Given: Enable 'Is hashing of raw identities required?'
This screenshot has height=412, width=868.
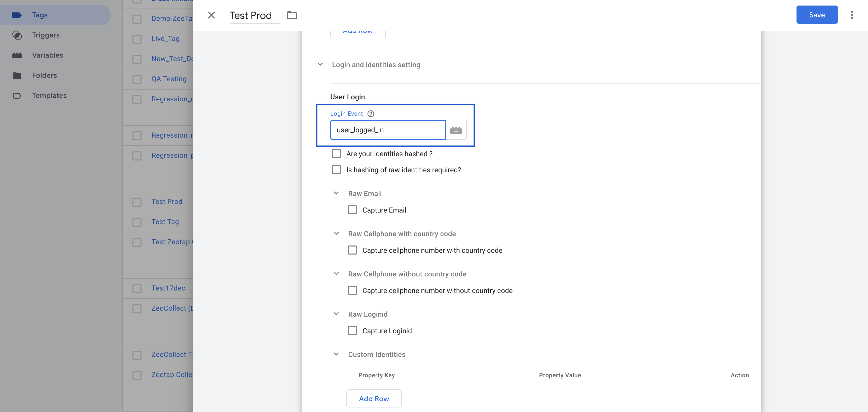Looking at the screenshot, I should click(336, 170).
